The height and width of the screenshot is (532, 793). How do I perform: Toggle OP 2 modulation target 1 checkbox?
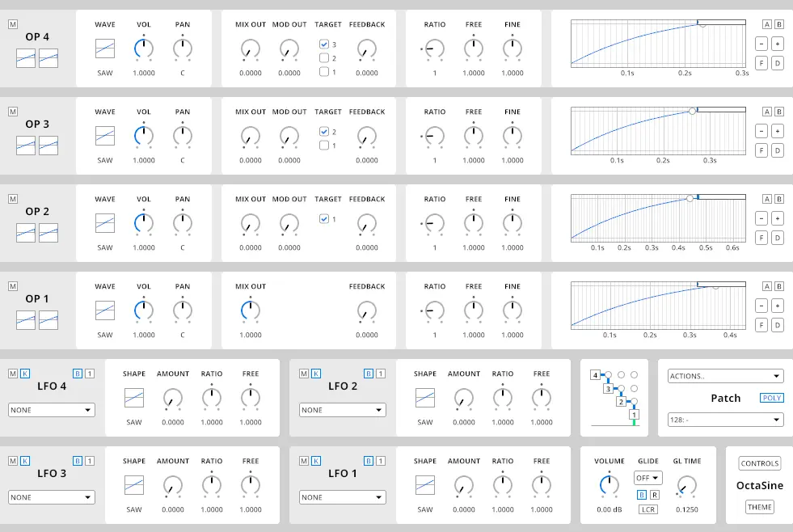(x=324, y=219)
